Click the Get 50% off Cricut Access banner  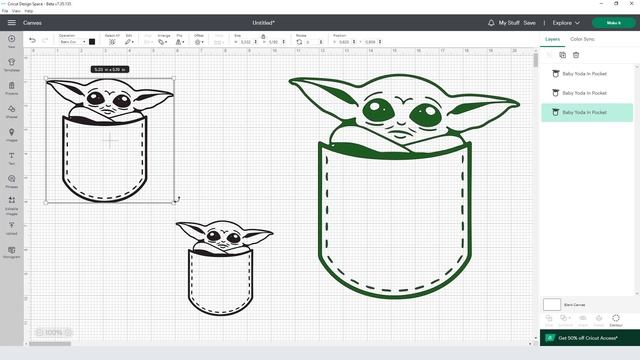[590, 338]
